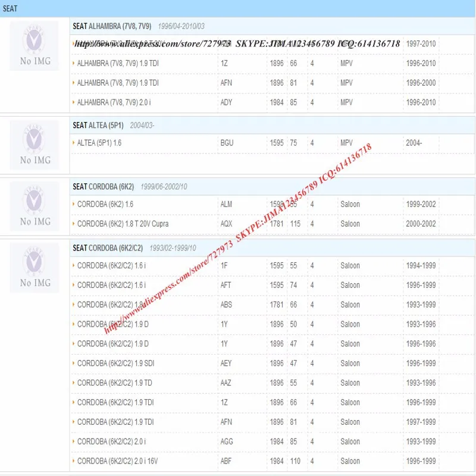This screenshot has width=476, height=476.
Task: Click the year range 2004- in the ALTEA row
Action: (x=414, y=143)
